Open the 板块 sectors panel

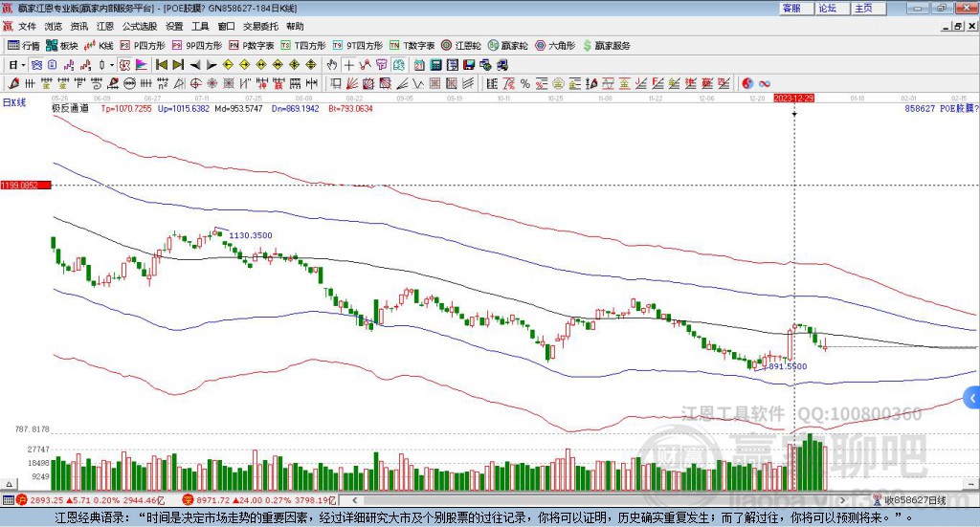coord(62,45)
